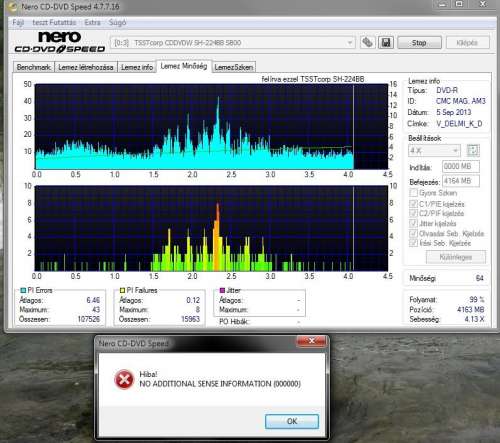500x443 pixels.
Task: Click the felírva ezzel TSSTcorp SH-224BB caption
Action: pos(313,79)
